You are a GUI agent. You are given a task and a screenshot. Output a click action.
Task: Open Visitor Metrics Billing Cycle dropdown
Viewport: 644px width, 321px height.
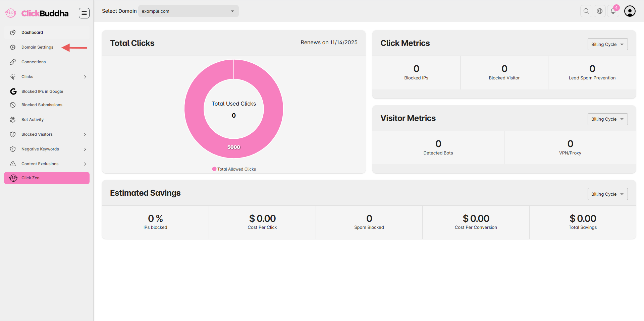coord(607,119)
